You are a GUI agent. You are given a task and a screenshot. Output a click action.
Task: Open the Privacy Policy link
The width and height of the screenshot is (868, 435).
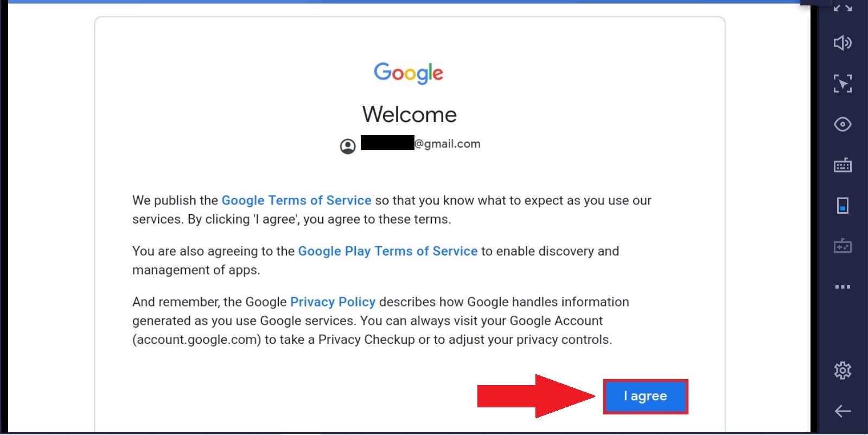(x=333, y=302)
